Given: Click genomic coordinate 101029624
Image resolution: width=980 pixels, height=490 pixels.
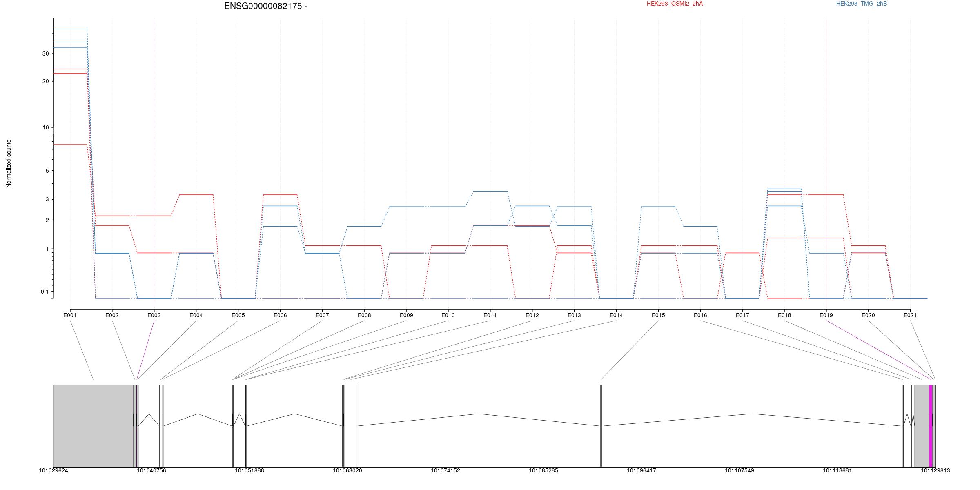Looking at the screenshot, I should click(x=53, y=471).
